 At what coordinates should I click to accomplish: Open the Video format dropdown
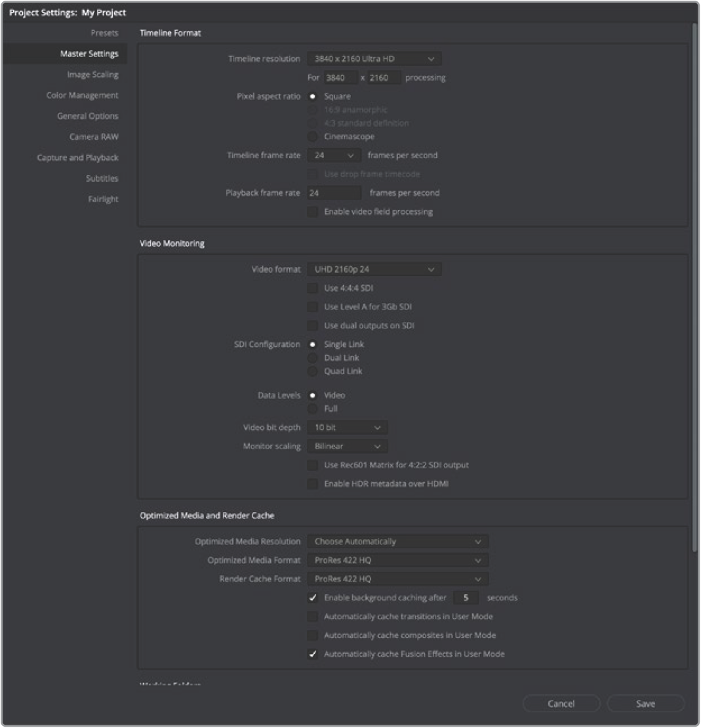[374, 270]
